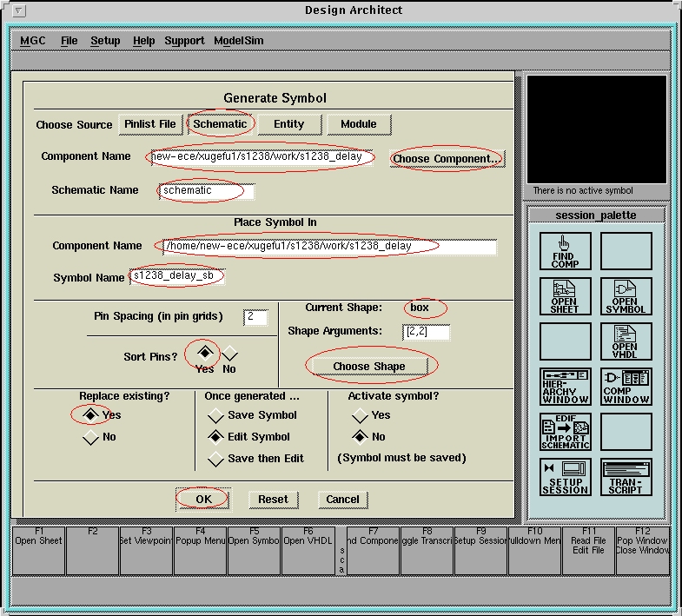
Task: Show the Comp Window icon
Action: [x=626, y=387]
